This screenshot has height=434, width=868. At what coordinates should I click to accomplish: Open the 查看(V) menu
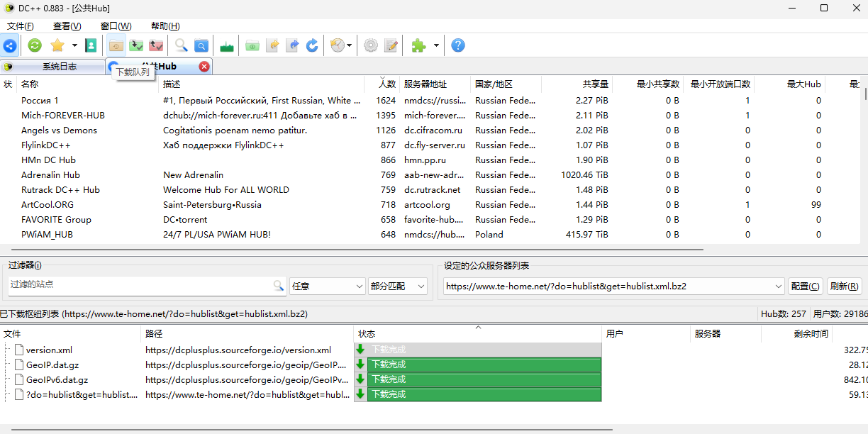coord(67,26)
